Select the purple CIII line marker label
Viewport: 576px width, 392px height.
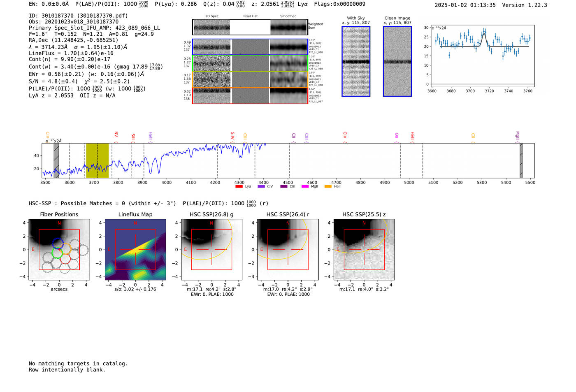pos(307,137)
